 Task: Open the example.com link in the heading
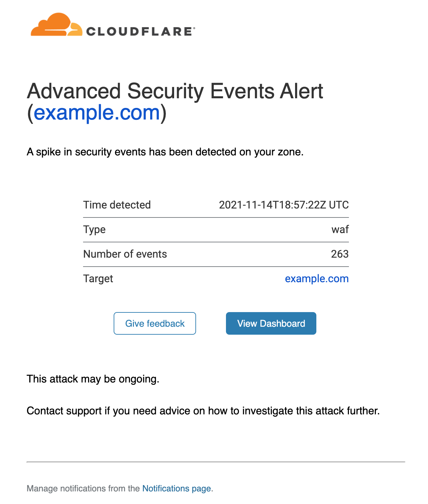pyautogui.click(x=97, y=112)
